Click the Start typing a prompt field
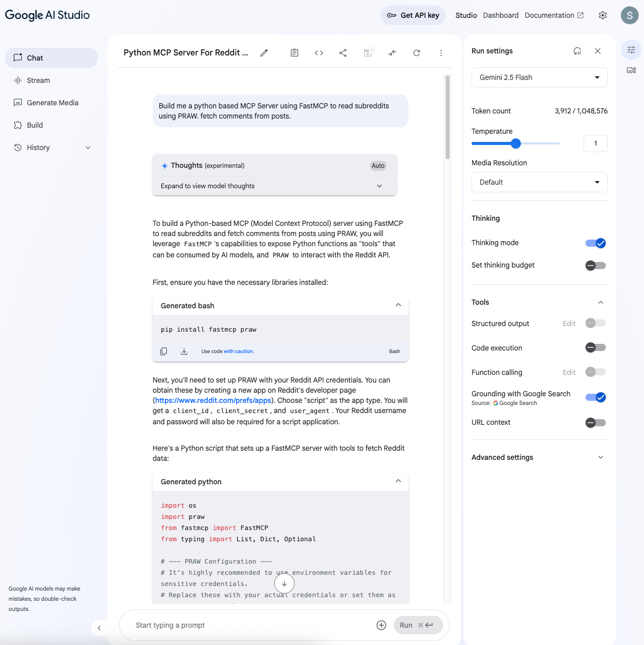The image size is (644, 645). 252,625
